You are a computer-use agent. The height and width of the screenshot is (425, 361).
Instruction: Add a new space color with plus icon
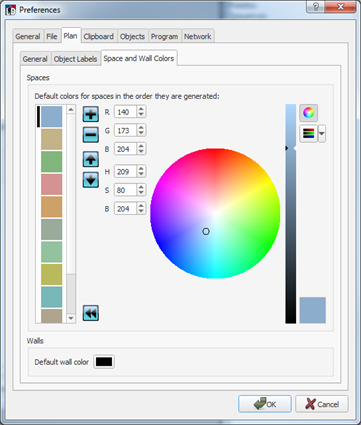click(x=91, y=114)
